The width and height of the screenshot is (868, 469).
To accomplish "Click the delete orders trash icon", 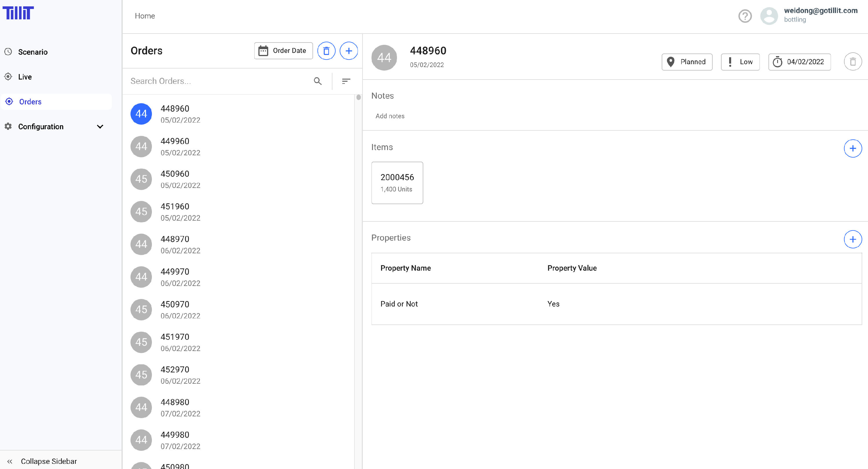I will (326, 51).
